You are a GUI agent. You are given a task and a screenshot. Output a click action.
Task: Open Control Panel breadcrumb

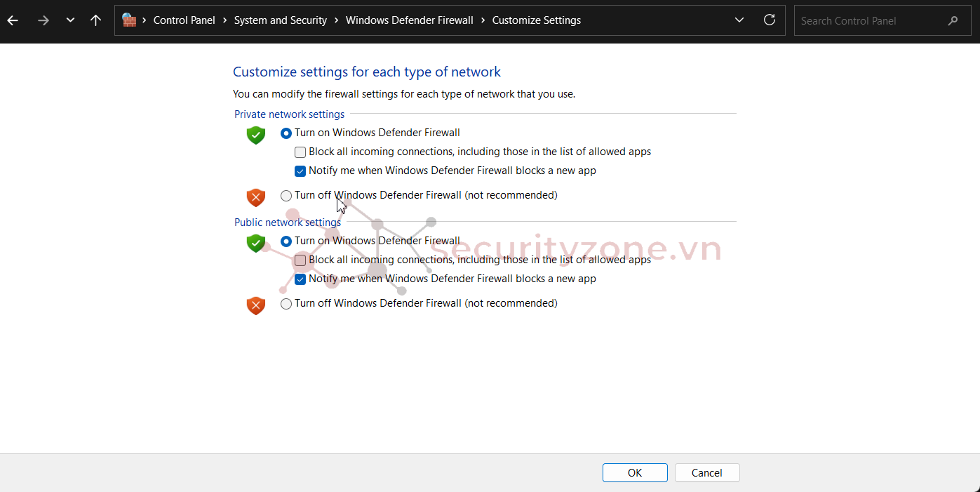pyautogui.click(x=184, y=20)
